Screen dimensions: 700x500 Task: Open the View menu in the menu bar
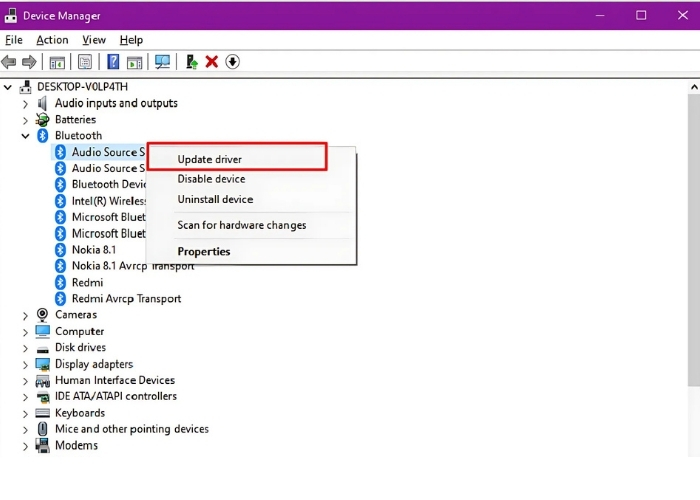(x=94, y=40)
